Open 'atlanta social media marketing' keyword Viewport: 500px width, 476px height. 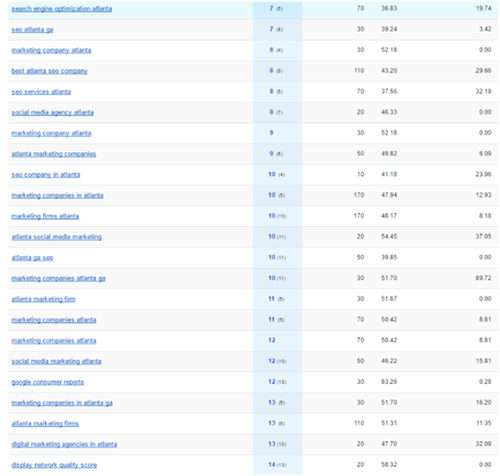[x=57, y=237]
